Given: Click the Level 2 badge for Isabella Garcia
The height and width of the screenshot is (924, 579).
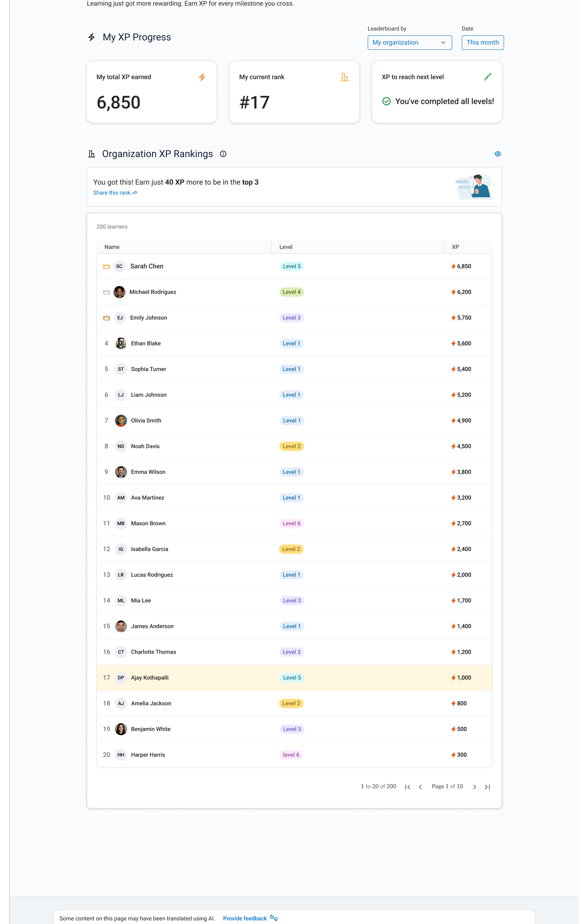Looking at the screenshot, I should (x=291, y=549).
